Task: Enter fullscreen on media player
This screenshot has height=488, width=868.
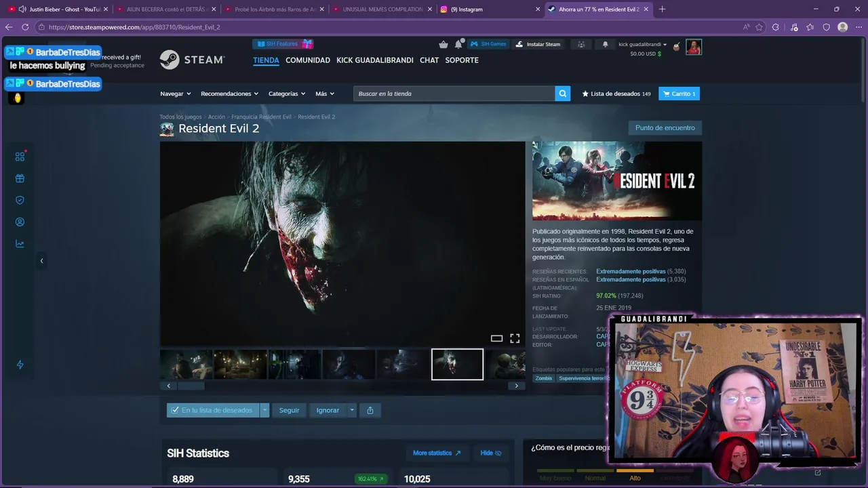Action: coord(515,338)
